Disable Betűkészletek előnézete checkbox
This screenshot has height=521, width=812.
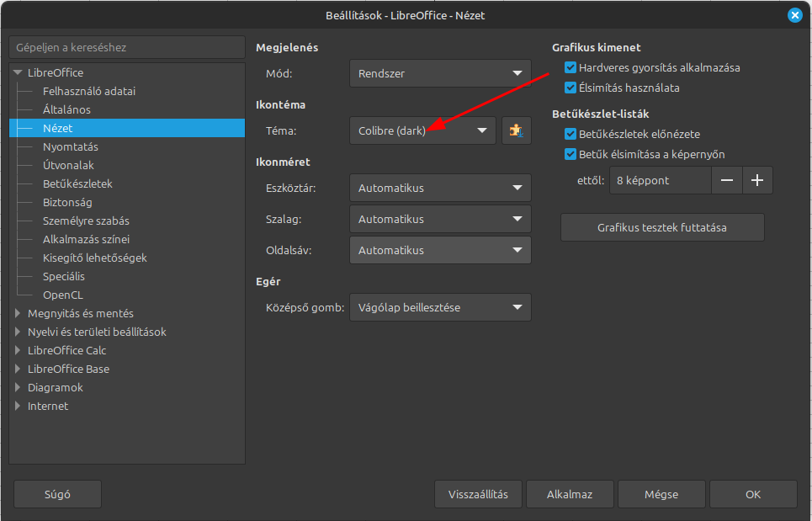tap(571, 134)
